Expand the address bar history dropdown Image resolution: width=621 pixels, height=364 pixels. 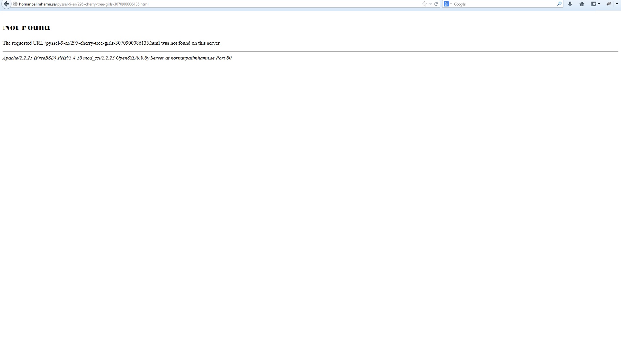click(x=430, y=4)
